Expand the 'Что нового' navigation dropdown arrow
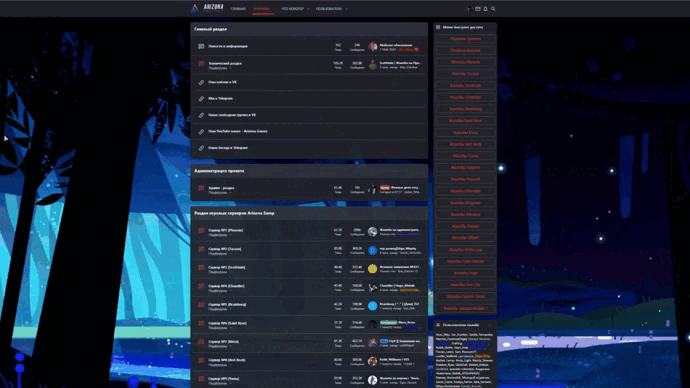The image size is (690, 388). coord(308,9)
